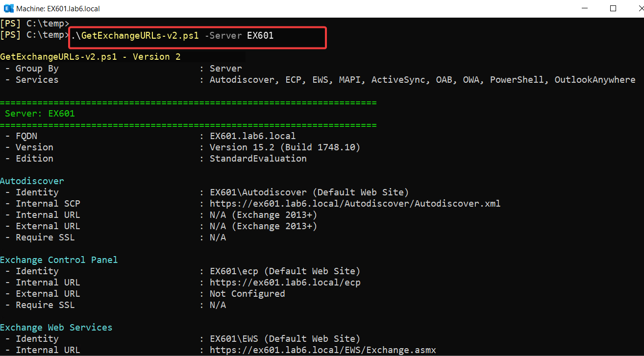The image size is (644, 356).
Task: Click the 'StandardEvaluation' edition value
Action: click(x=258, y=159)
